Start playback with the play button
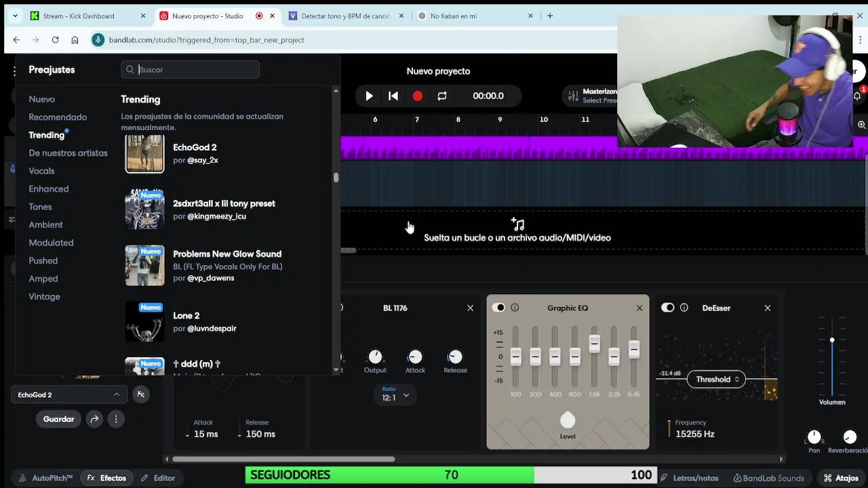Viewport: 868px width, 488px height. tap(369, 96)
